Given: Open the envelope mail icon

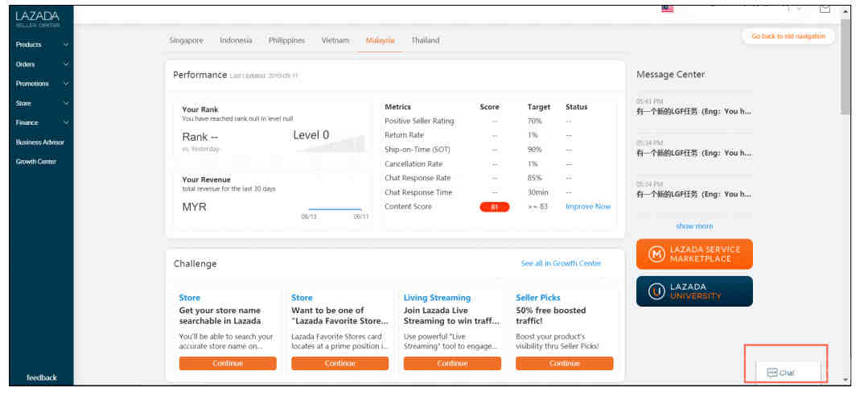Looking at the screenshot, I should pyautogui.click(x=825, y=8).
